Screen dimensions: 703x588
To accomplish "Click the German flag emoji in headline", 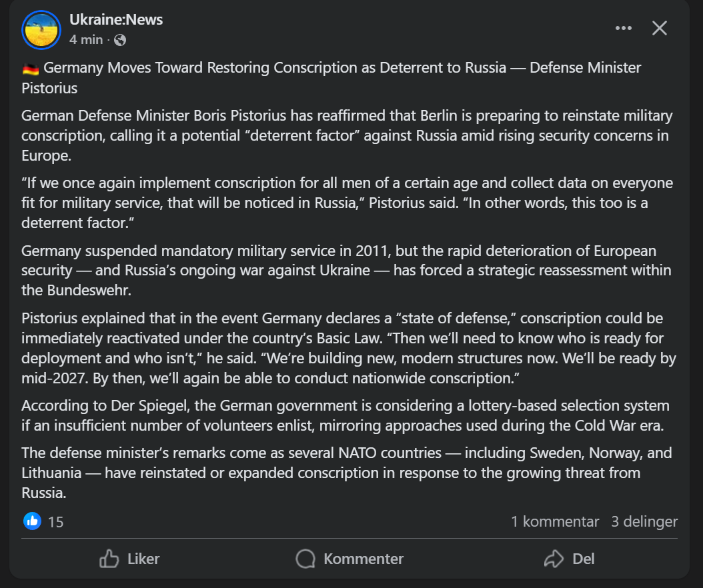I will click(x=30, y=68).
